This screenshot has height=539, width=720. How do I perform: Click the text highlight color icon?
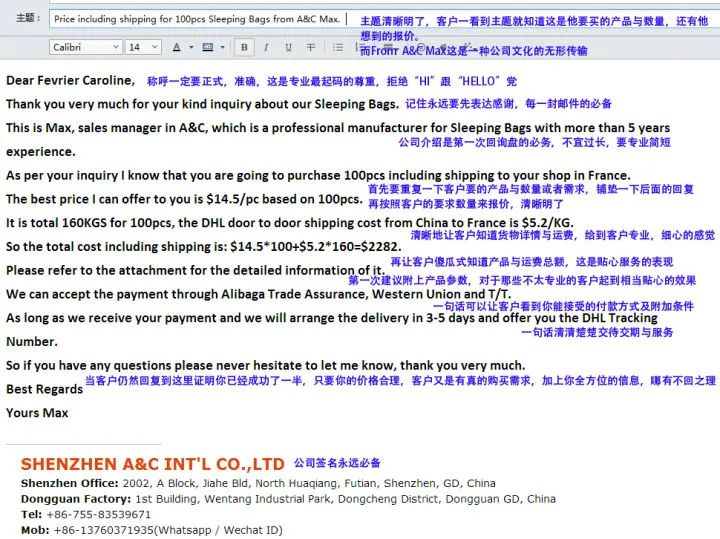[208, 47]
